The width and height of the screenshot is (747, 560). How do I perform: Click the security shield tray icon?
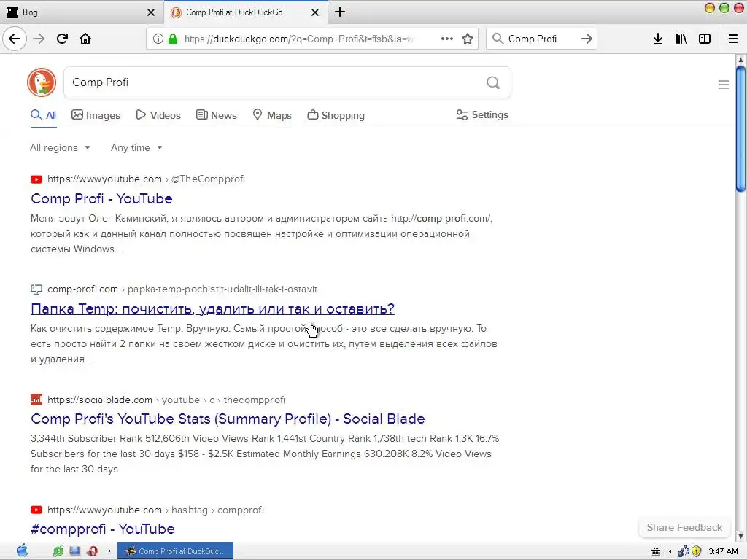coord(697,551)
